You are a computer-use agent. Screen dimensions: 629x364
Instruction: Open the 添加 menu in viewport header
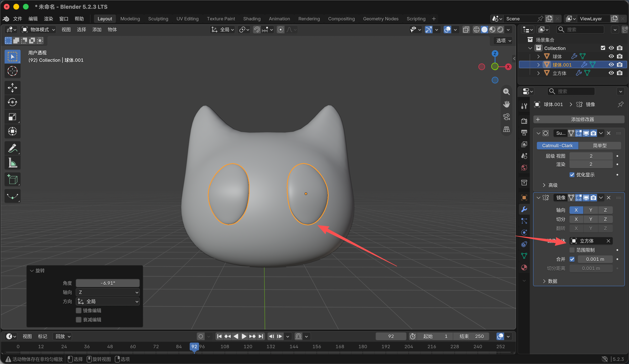point(97,30)
